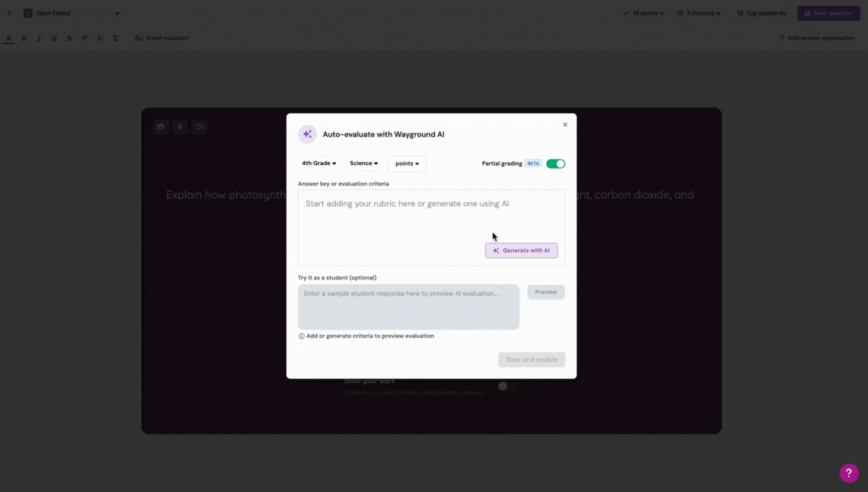
Task: Click the add image icon on question card
Action: 161,127
